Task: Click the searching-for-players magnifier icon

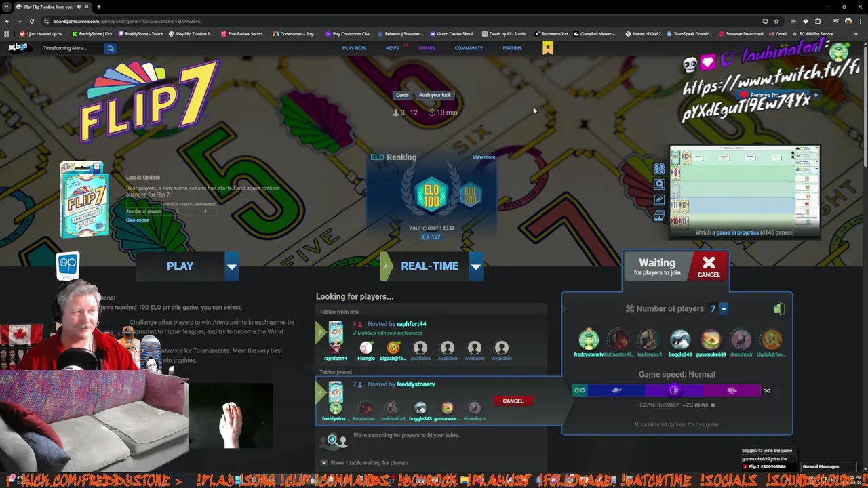Action: 332,441
